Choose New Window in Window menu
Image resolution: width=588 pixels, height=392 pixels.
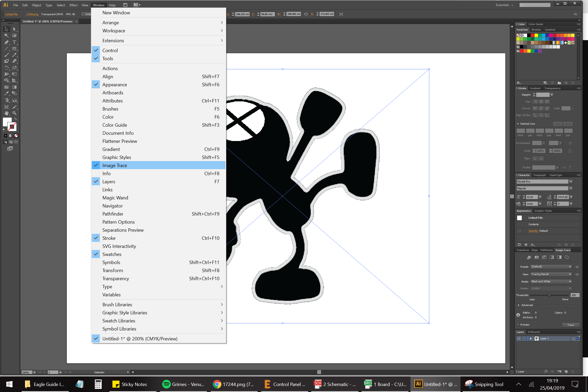pyautogui.click(x=158, y=13)
